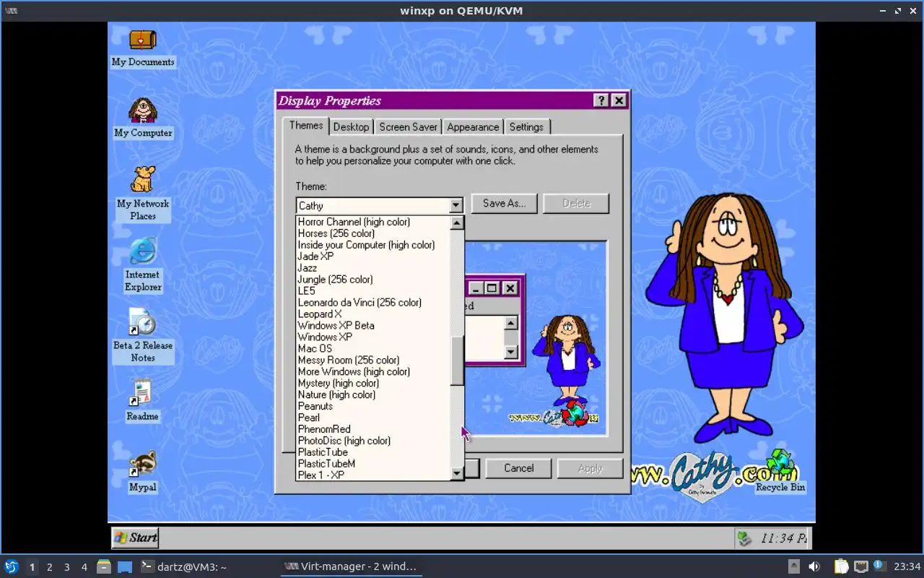Choose Horror Channel (high color) theme

[374, 222]
